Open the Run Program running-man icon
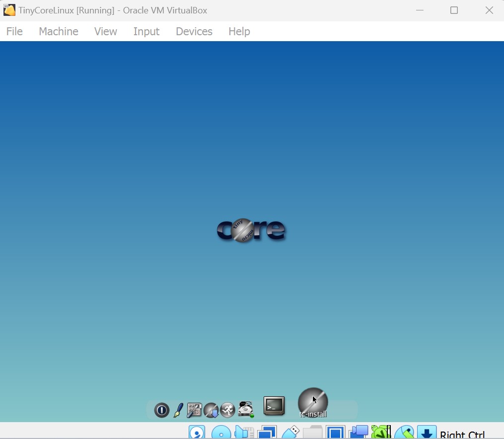 pos(227,410)
